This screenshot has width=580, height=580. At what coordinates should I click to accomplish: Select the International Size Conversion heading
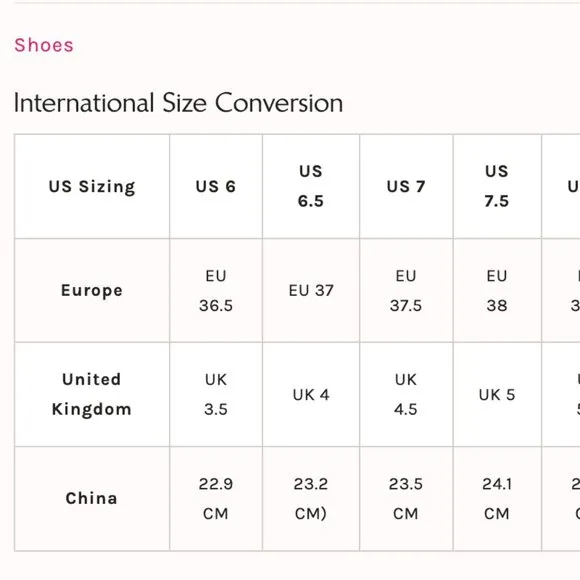[x=178, y=103]
